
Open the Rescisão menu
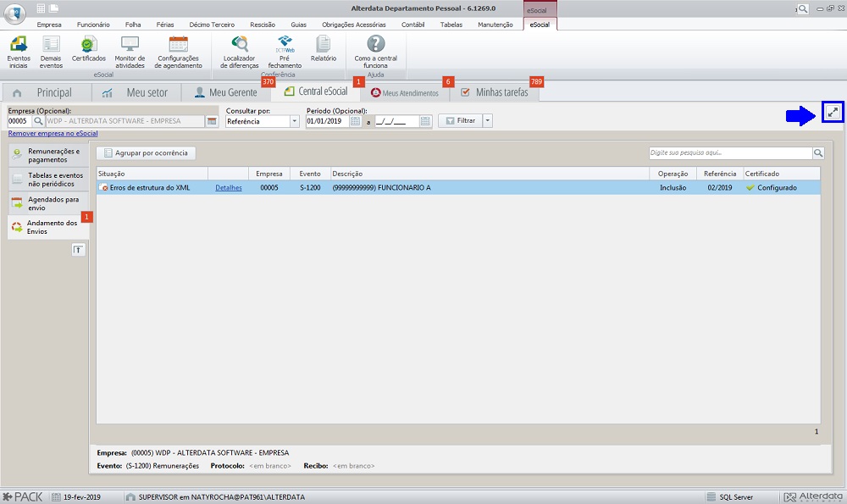point(263,25)
